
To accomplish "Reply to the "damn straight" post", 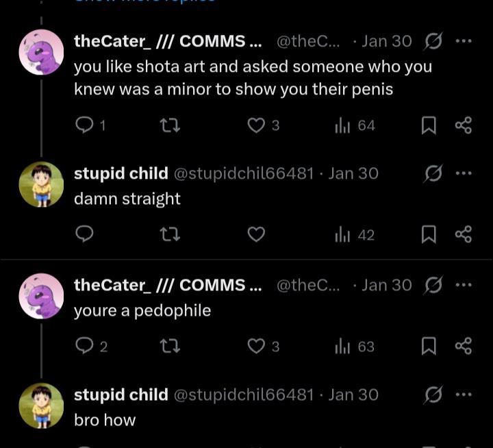I will click(x=84, y=235).
